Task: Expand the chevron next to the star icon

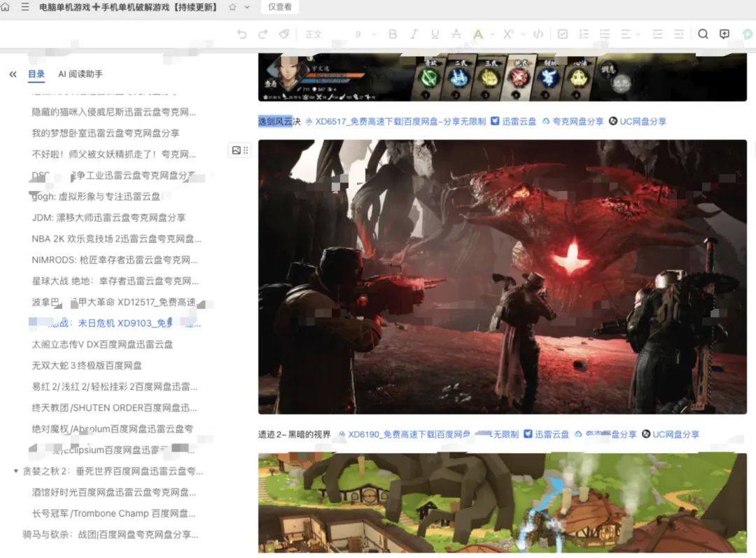Action: [x=247, y=7]
